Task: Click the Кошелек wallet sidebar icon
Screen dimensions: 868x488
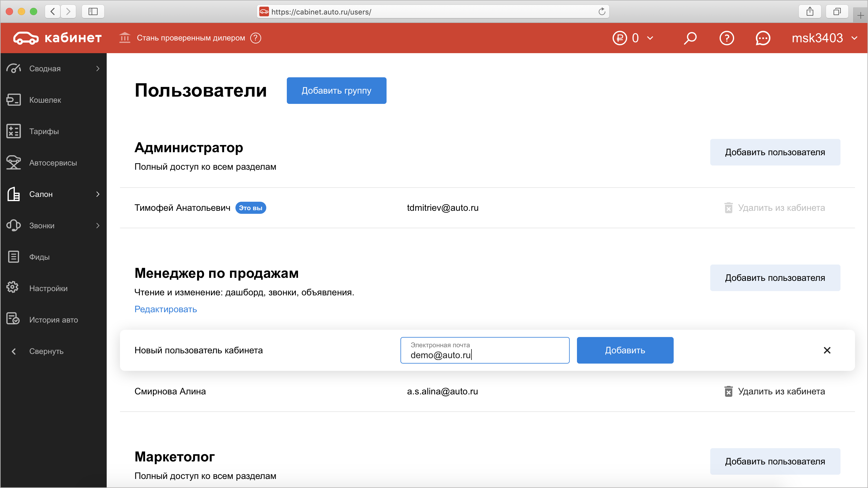Action: pyautogui.click(x=14, y=100)
